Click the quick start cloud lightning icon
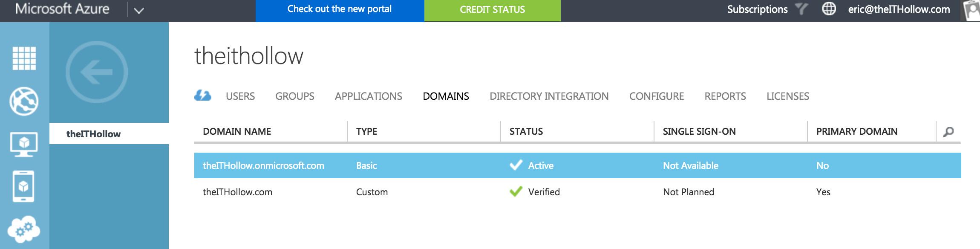 tap(203, 96)
